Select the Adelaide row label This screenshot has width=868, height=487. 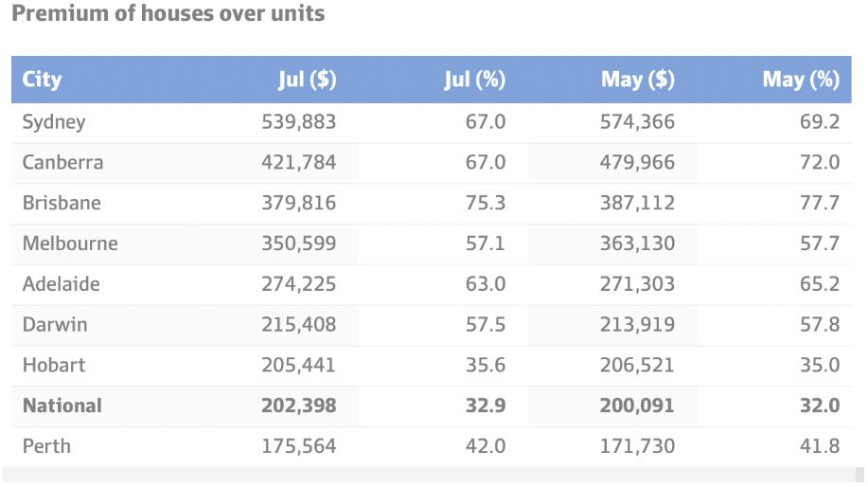pos(61,284)
